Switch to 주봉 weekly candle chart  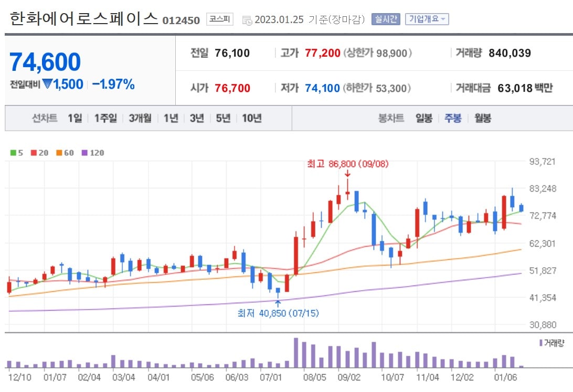point(453,118)
